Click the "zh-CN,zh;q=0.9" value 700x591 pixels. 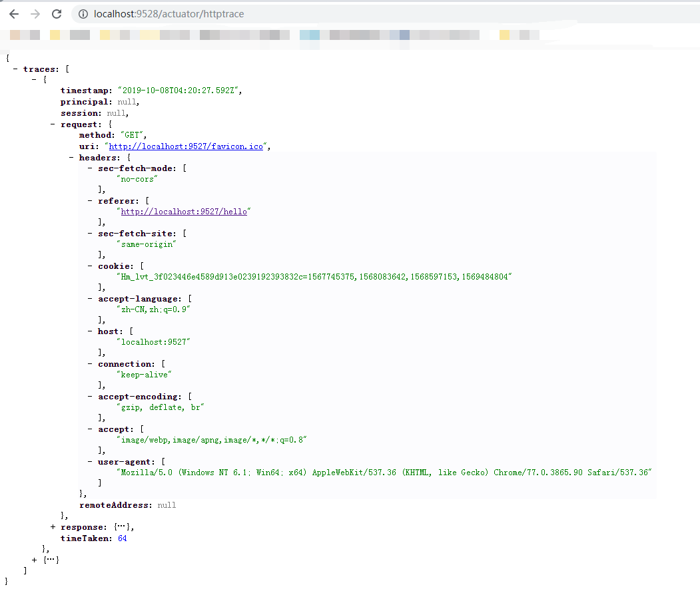click(x=154, y=309)
